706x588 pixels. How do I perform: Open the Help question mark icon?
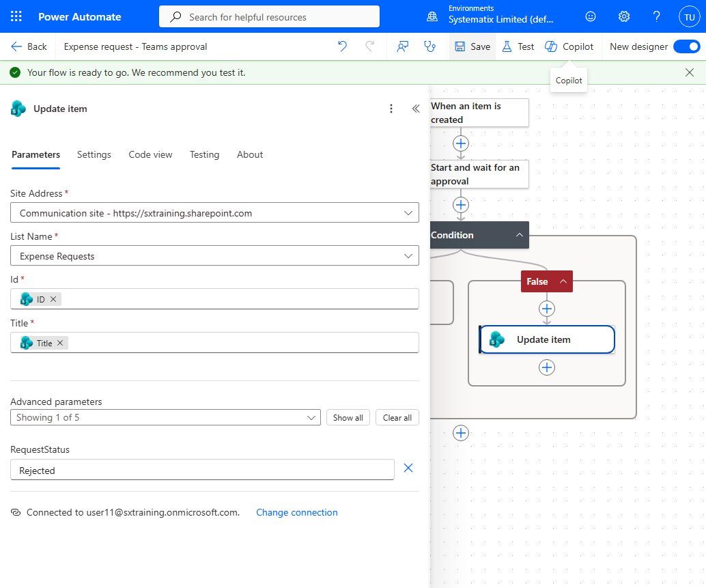coord(656,16)
